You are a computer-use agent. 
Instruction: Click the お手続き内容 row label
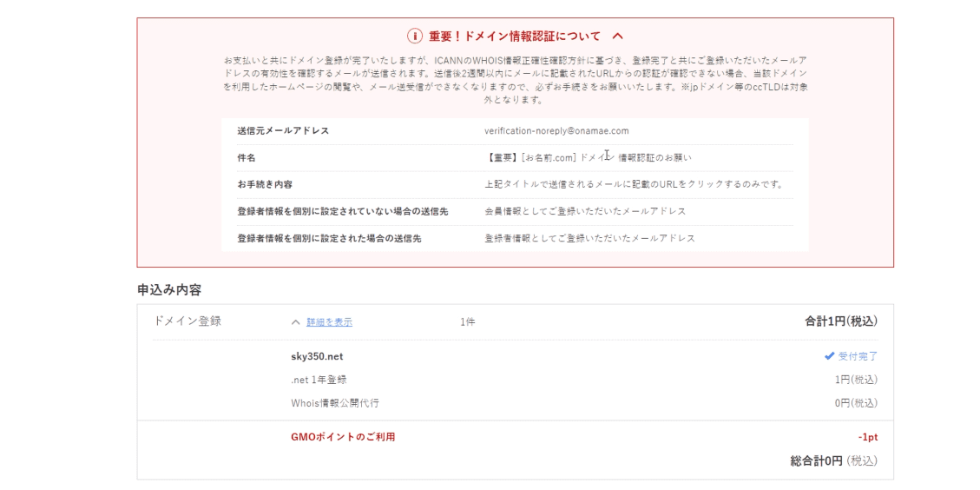coord(265,185)
